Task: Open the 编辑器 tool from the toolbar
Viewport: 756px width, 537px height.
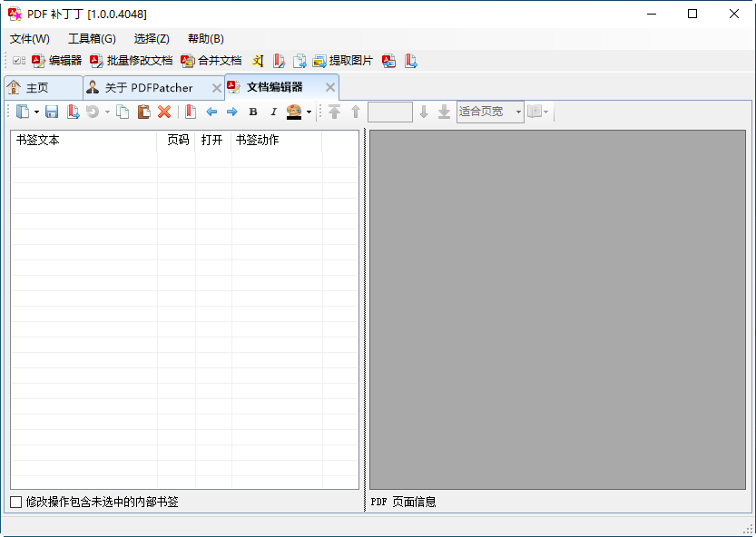Action: pos(56,61)
